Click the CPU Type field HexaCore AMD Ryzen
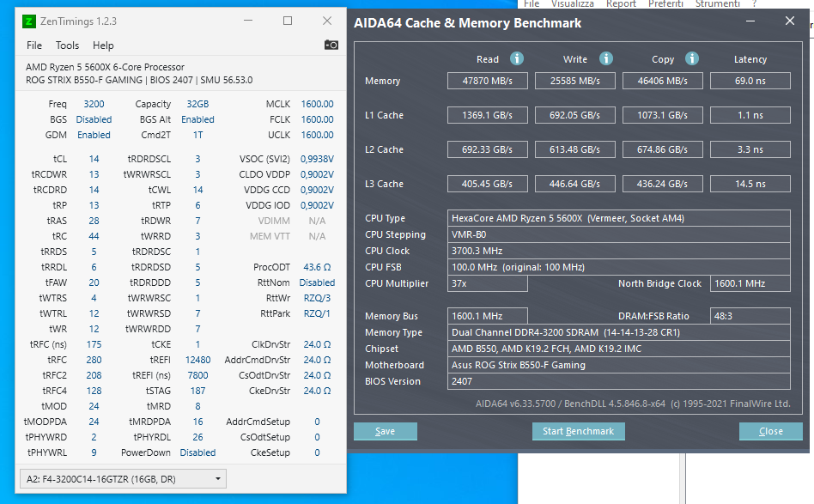The height and width of the screenshot is (504, 814). click(x=619, y=218)
